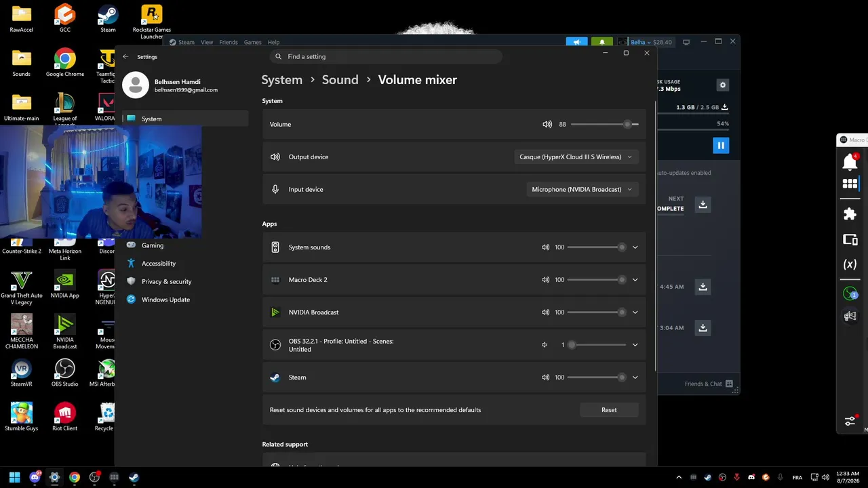This screenshot has height=488, width=868.
Task: Open Macro Deck variables (x) icon
Action: [x=850, y=264]
